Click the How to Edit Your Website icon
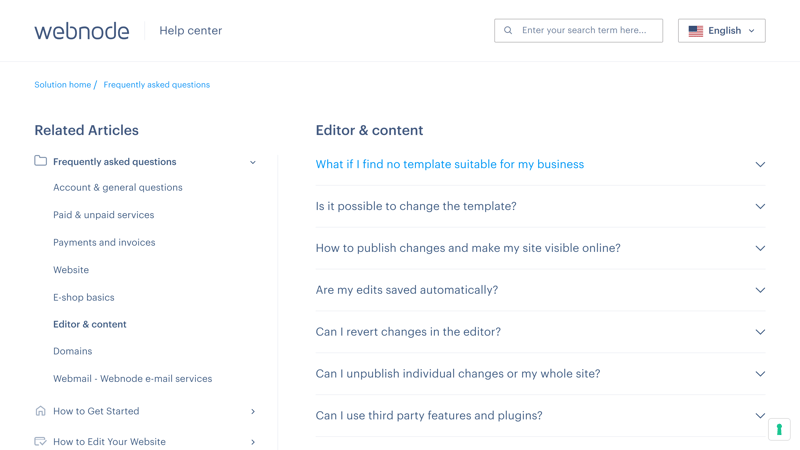 pos(40,441)
